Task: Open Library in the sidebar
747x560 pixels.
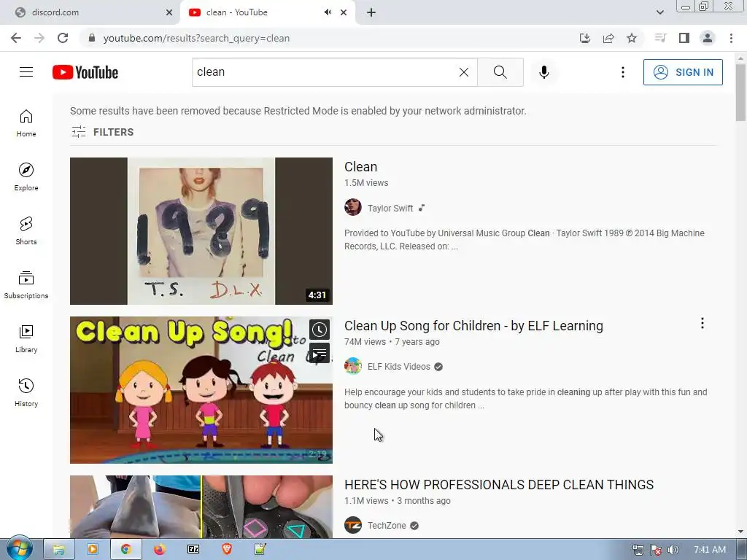Action: click(x=26, y=338)
